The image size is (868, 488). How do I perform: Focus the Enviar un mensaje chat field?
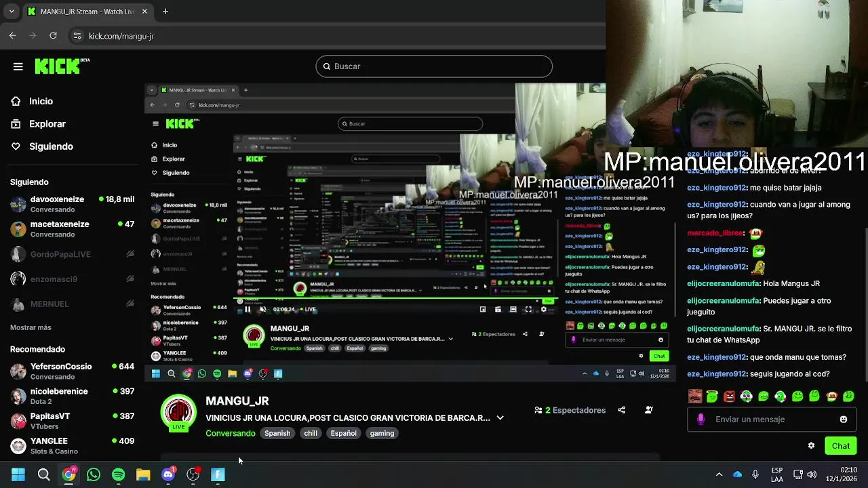pyautogui.click(x=770, y=420)
